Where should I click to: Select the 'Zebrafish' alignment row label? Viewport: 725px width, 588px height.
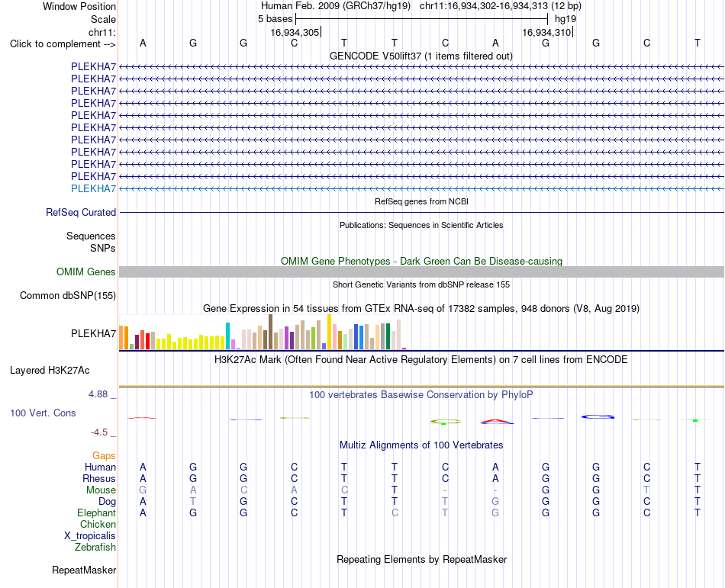(x=95, y=548)
